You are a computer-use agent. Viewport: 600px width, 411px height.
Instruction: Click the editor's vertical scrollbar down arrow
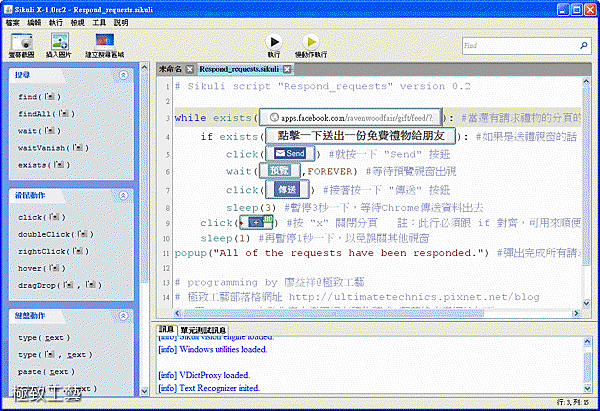click(x=586, y=303)
